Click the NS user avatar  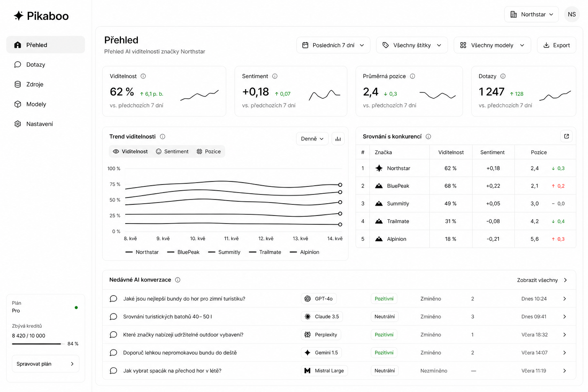point(572,14)
